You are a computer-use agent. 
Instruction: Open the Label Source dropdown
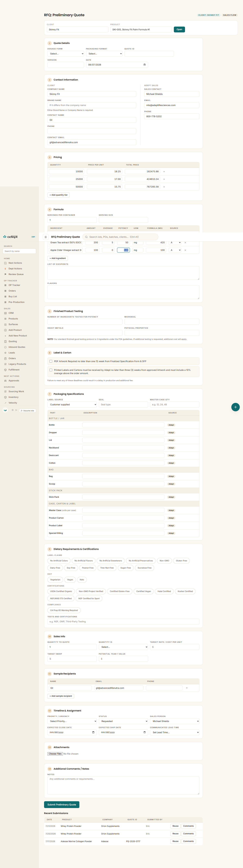tap(72, 405)
